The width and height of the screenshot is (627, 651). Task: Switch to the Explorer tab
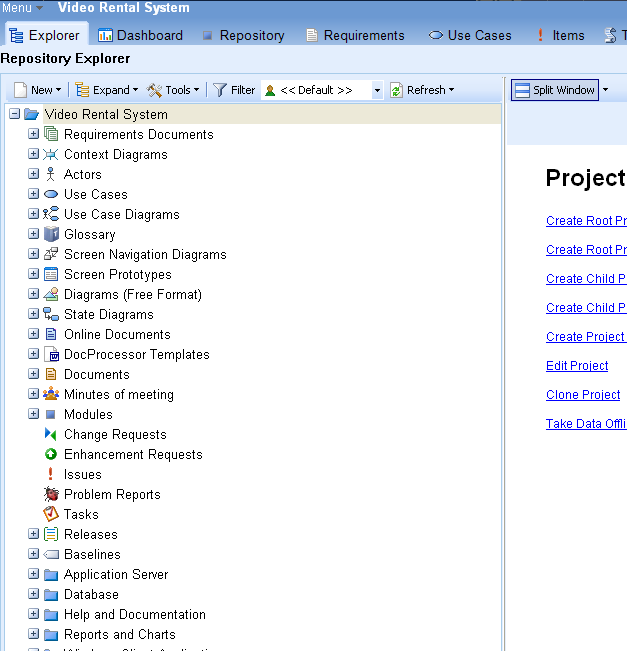45,35
